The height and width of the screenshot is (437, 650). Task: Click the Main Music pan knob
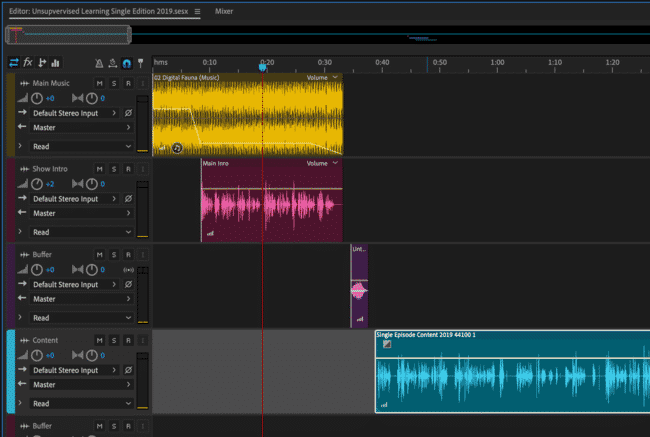tap(92, 98)
